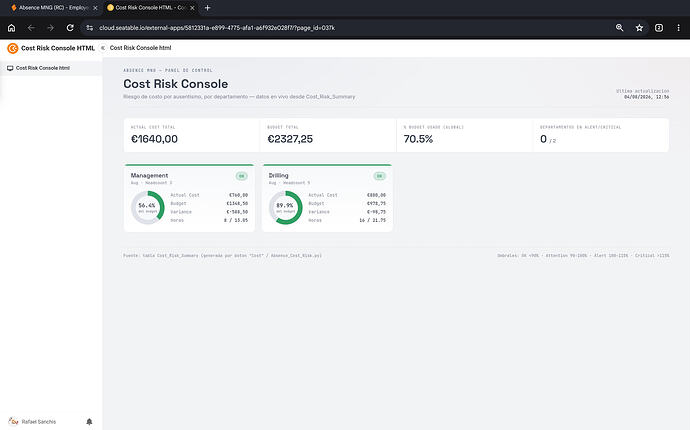Open site info icon beside the URL
The width and height of the screenshot is (690, 430).
coord(90,28)
